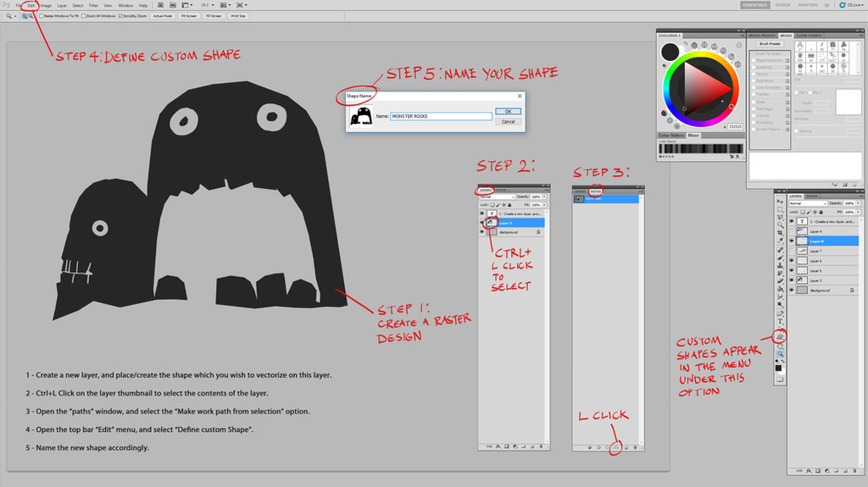Enable Zoom All Windows checkbox

click(x=83, y=16)
